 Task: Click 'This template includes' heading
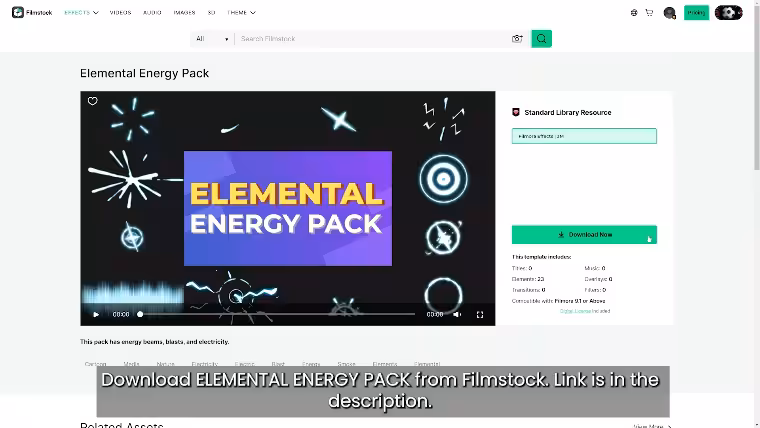[x=541, y=257]
